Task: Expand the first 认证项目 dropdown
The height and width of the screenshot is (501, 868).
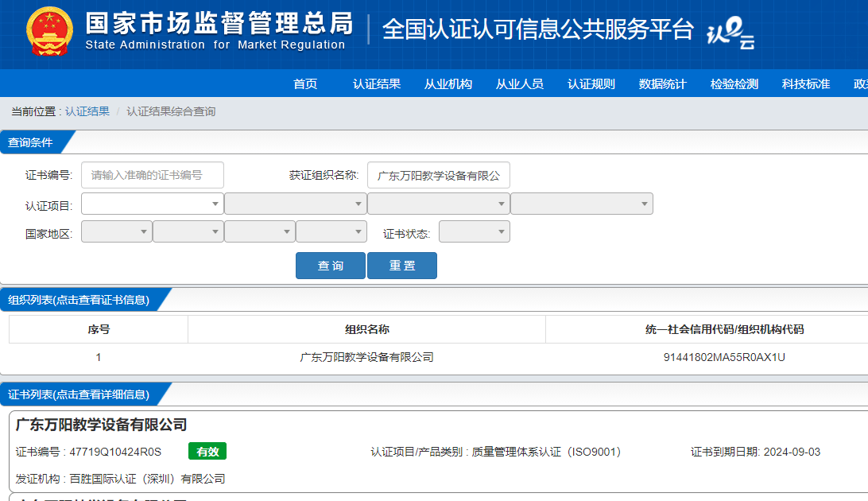Action: point(153,204)
